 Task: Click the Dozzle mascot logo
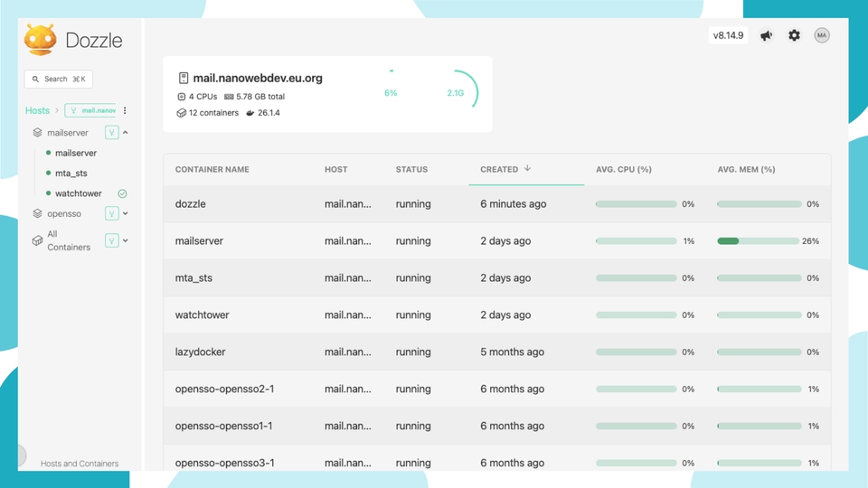[x=41, y=40]
